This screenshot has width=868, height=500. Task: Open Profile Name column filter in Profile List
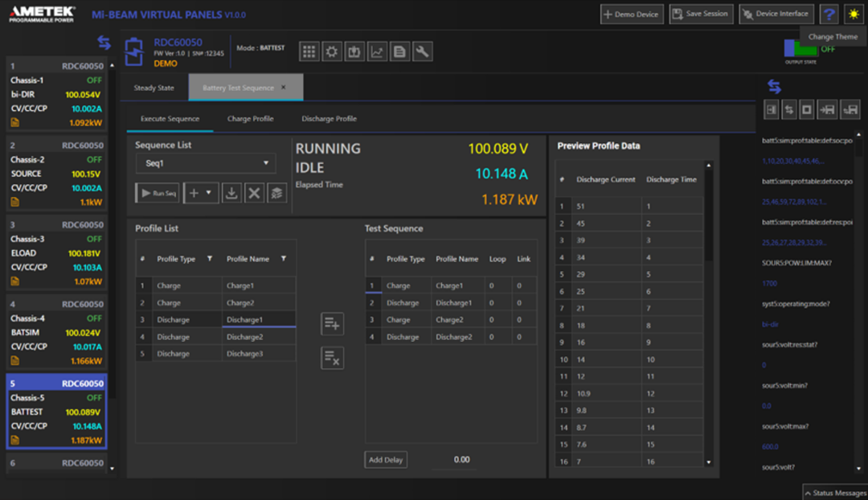pyautogui.click(x=284, y=259)
